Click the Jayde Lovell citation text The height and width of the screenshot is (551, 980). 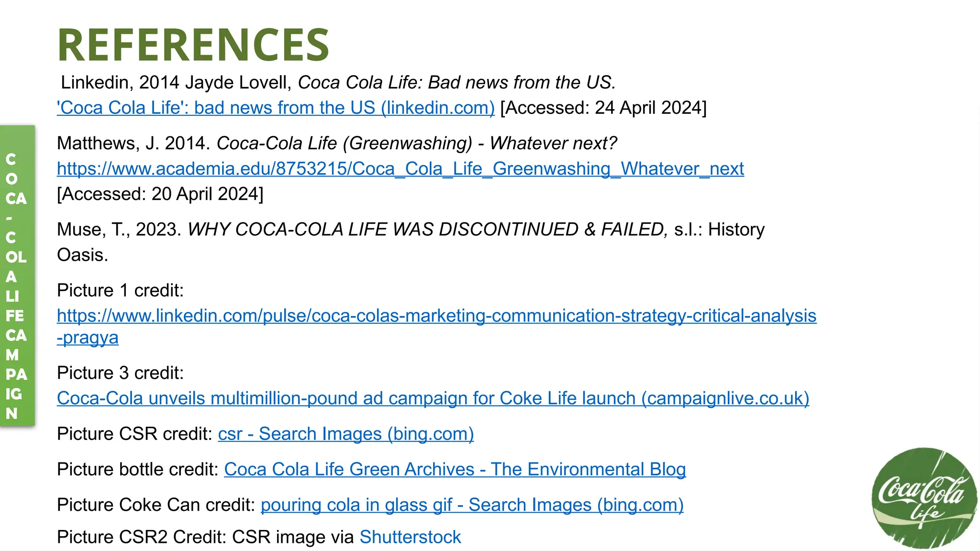tap(337, 83)
